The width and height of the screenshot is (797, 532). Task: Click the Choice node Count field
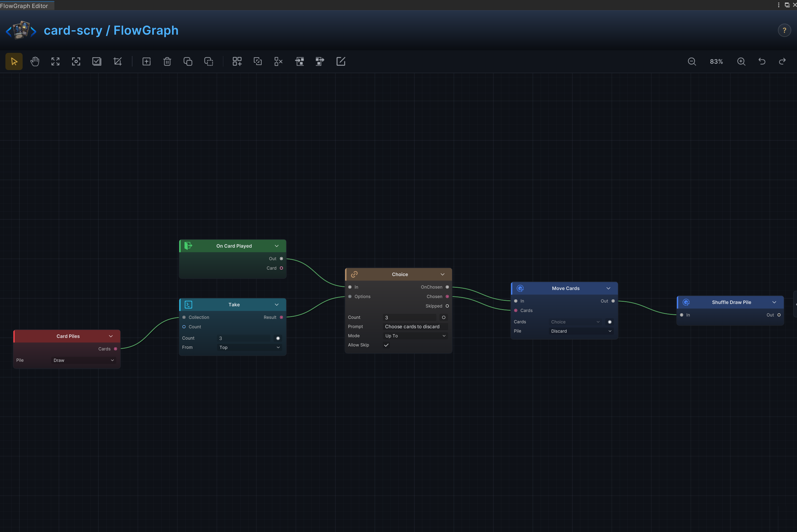pos(409,317)
